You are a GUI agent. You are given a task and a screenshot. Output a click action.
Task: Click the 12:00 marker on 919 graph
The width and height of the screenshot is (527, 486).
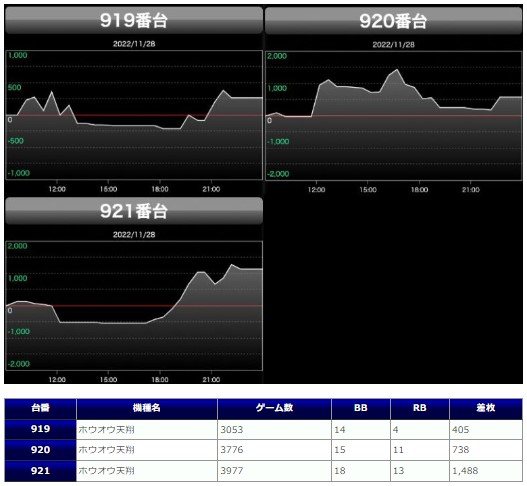(57, 189)
